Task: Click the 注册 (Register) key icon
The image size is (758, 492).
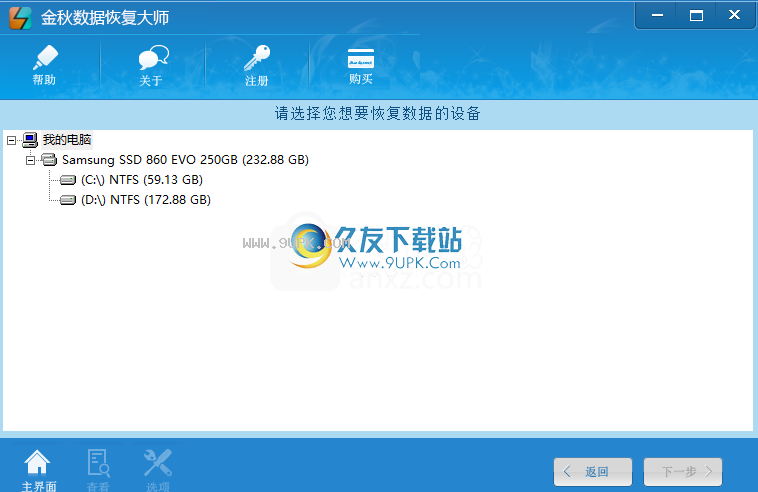Action: [x=257, y=58]
